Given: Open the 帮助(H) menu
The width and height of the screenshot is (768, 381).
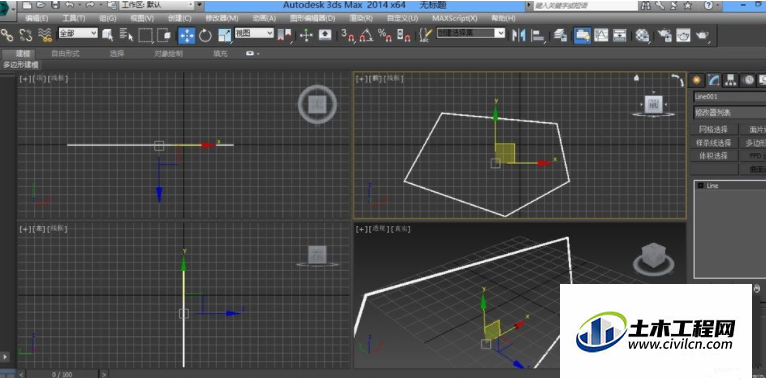Looking at the screenshot, I should click(x=504, y=18).
